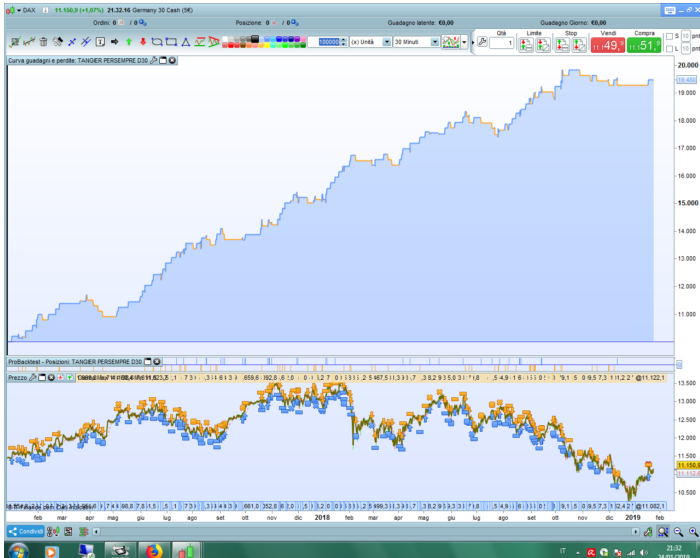Expand the chart style dropdown arrow
This screenshot has height=558, width=700.
click(464, 42)
